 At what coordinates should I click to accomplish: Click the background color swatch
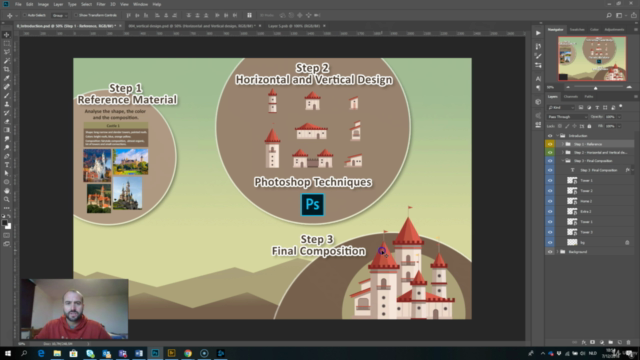(x=9, y=226)
